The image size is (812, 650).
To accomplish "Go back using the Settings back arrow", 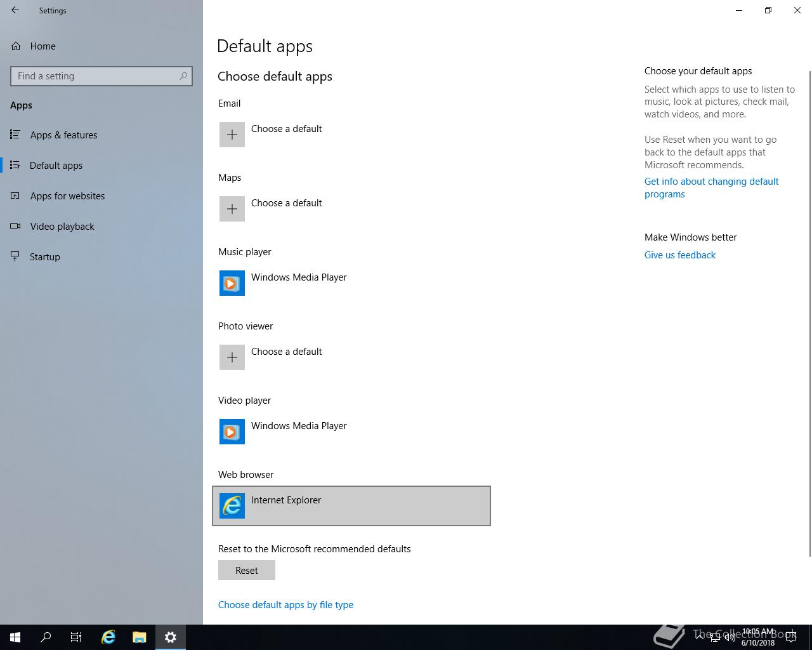I will tap(15, 10).
